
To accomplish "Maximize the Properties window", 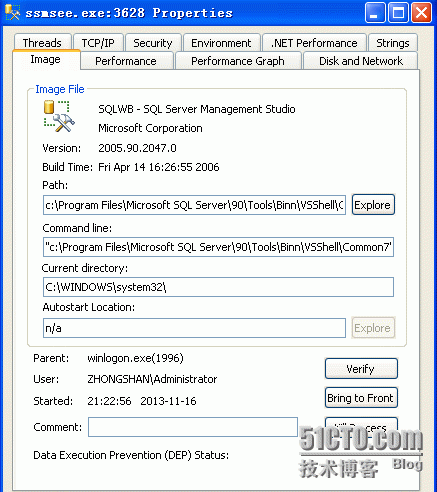I will [398, 13].
